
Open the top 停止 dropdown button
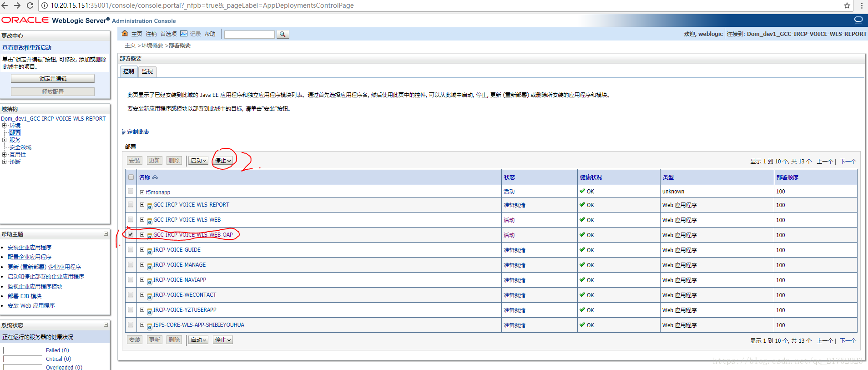pyautogui.click(x=223, y=161)
